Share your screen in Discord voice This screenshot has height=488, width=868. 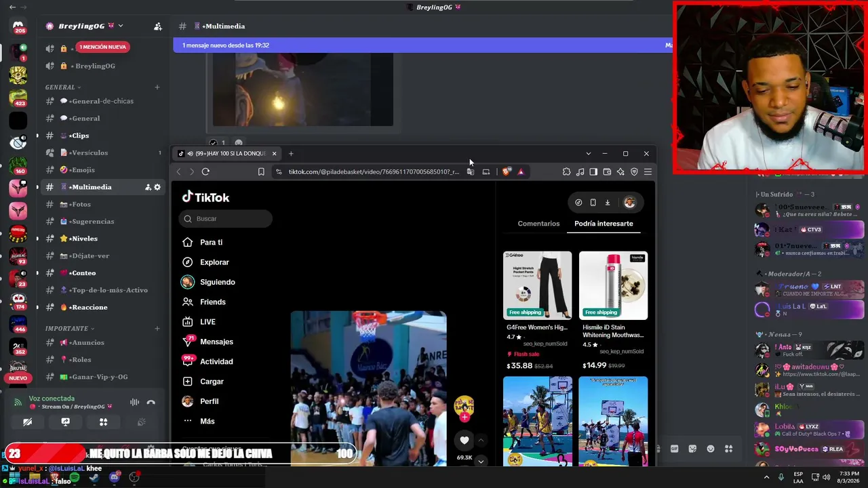(66, 422)
